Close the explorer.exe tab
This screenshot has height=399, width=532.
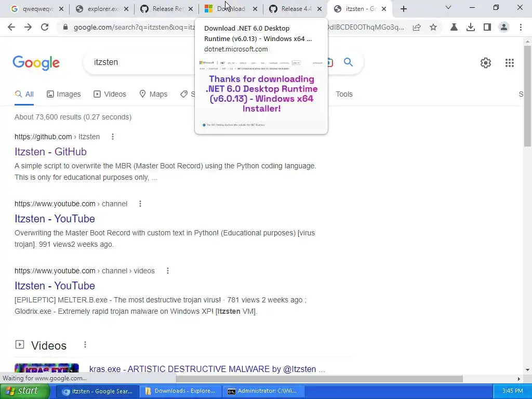pyautogui.click(x=126, y=9)
